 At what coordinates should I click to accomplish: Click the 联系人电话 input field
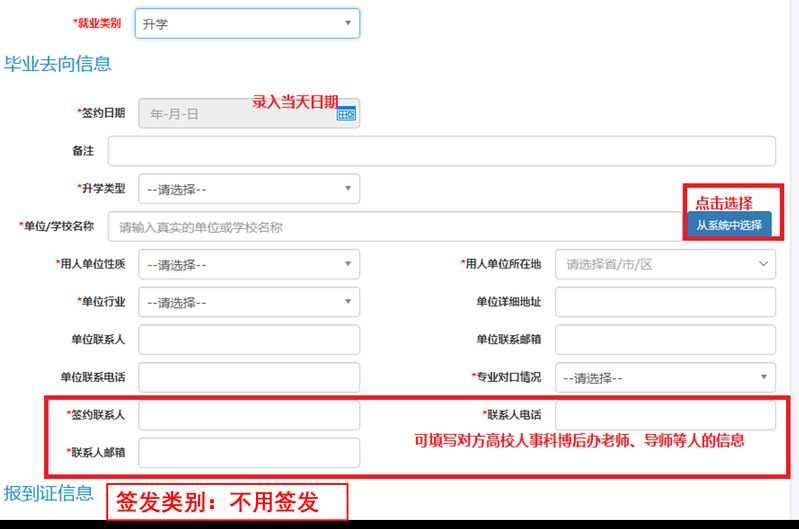[665, 415]
